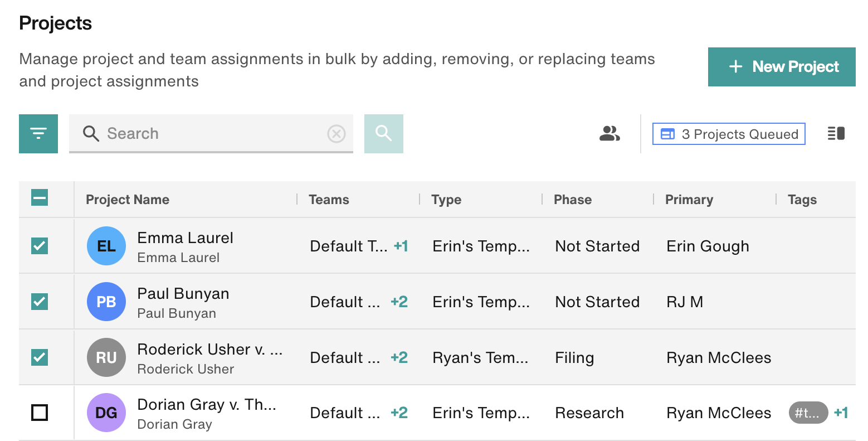Viewport: 868px width, 441px height.
Task: Open the Paul Bunyan project name
Action: pyautogui.click(x=183, y=294)
